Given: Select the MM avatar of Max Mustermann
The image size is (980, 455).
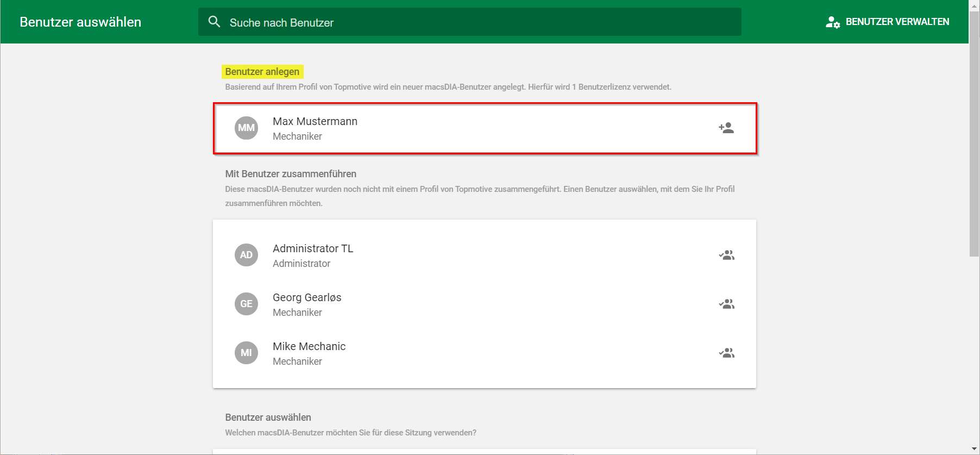Looking at the screenshot, I should (x=246, y=128).
